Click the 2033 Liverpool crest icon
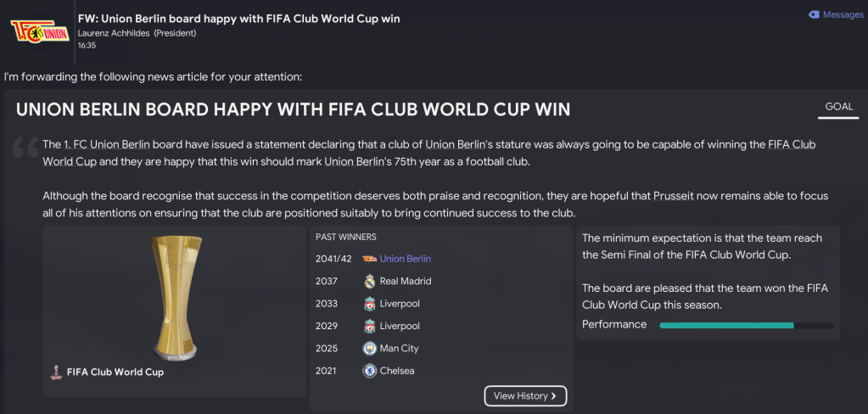 tap(369, 304)
